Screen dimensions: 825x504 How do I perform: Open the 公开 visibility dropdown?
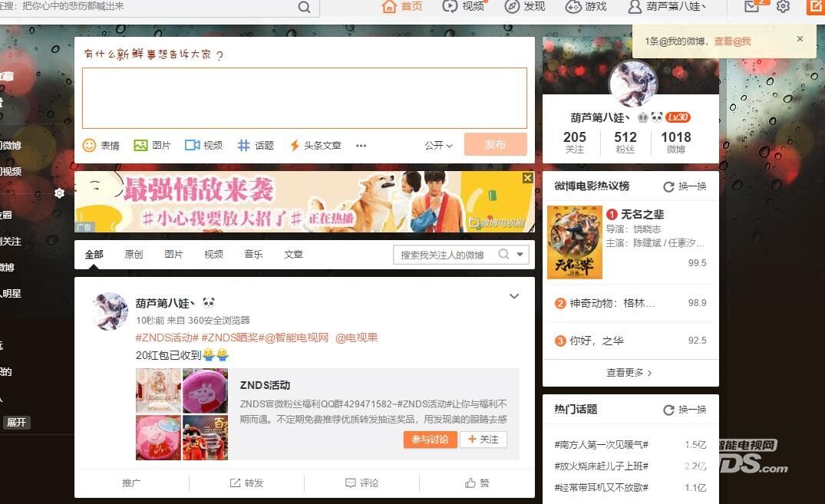[x=438, y=145]
